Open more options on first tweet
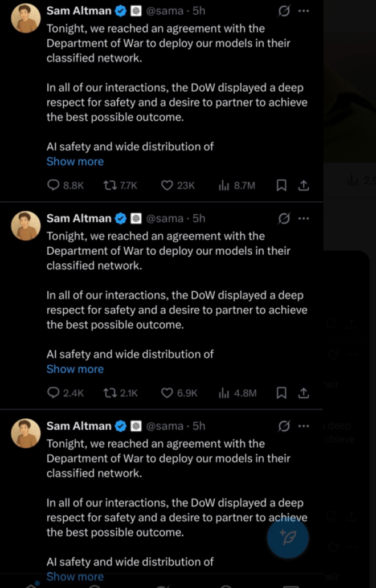376x588 pixels. tap(304, 11)
